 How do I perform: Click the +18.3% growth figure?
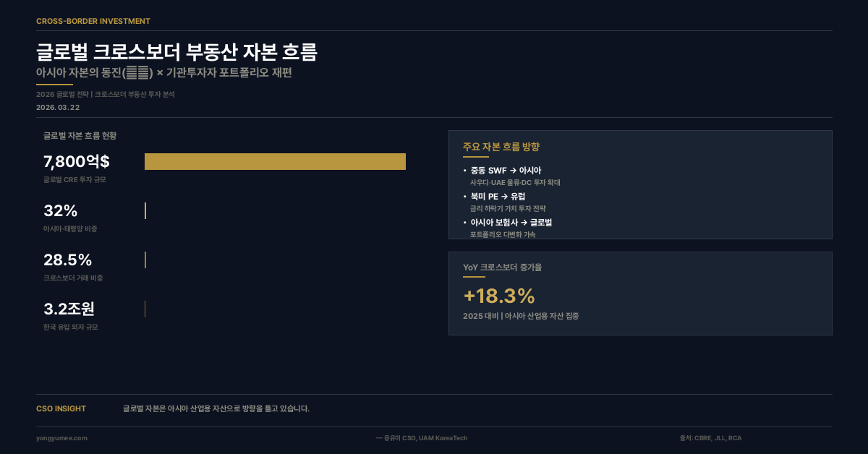(x=499, y=296)
